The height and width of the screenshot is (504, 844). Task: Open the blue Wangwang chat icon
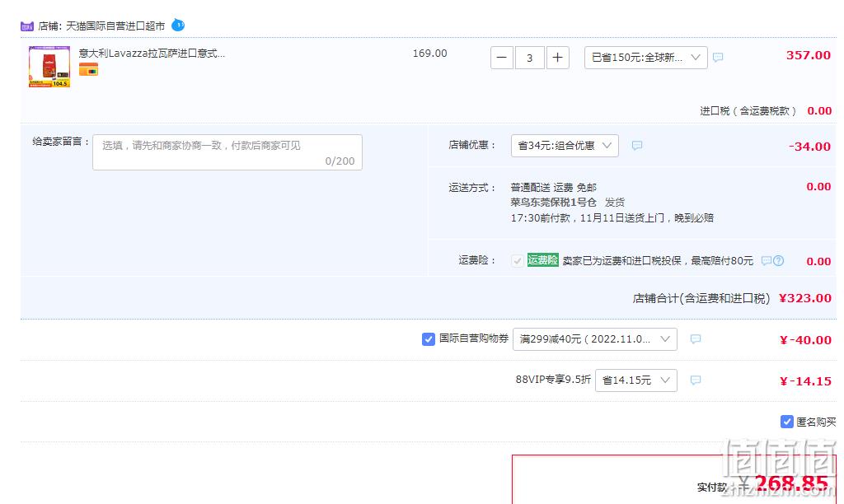point(178,25)
